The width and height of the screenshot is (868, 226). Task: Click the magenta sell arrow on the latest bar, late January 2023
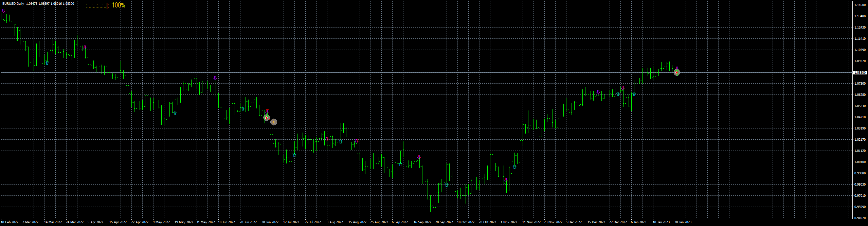point(677,68)
